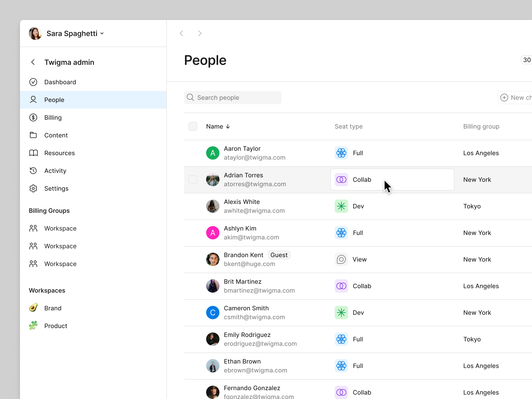Click the Dev seat type icon for Cameron Smith
532x399 pixels.
341,312
